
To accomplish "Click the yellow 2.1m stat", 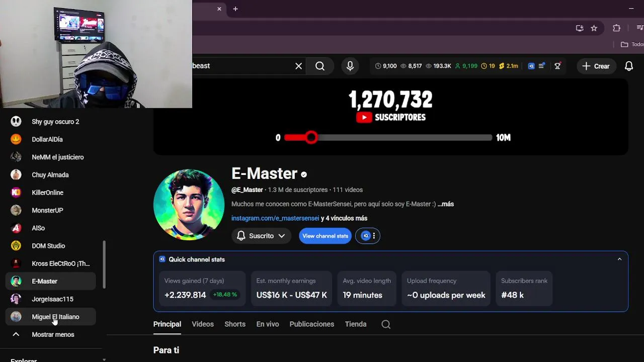I will [508, 66].
